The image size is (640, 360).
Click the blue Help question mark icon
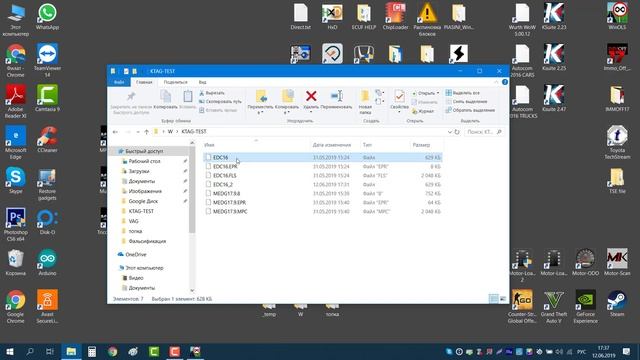tap(505, 82)
